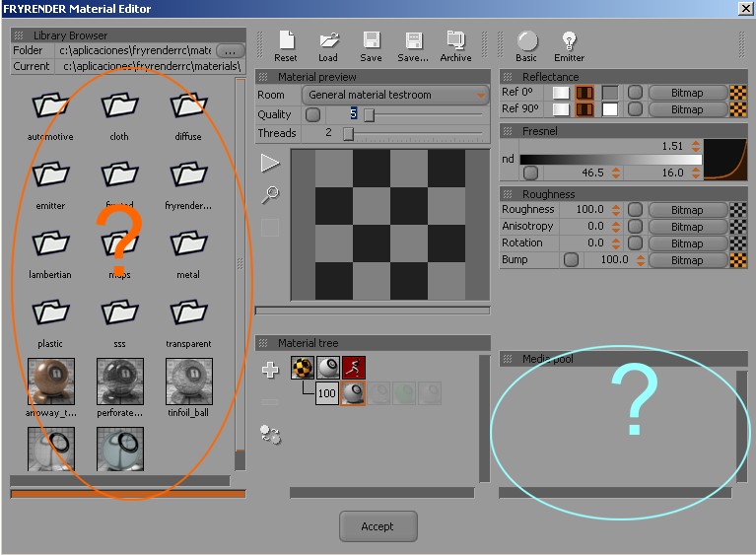The width and height of the screenshot is (756, 555).
Task: Adjust the 46.5 value spinner arrows
Action: pos(616,173)
